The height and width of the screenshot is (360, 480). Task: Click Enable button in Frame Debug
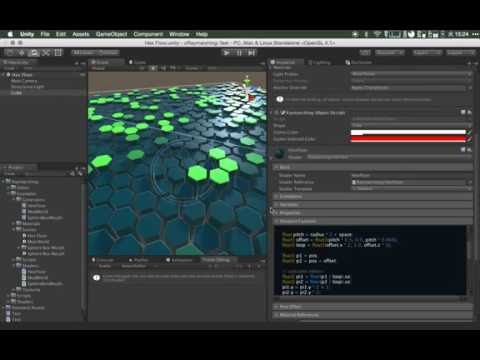pyautogui.click(x=104, y=266)
